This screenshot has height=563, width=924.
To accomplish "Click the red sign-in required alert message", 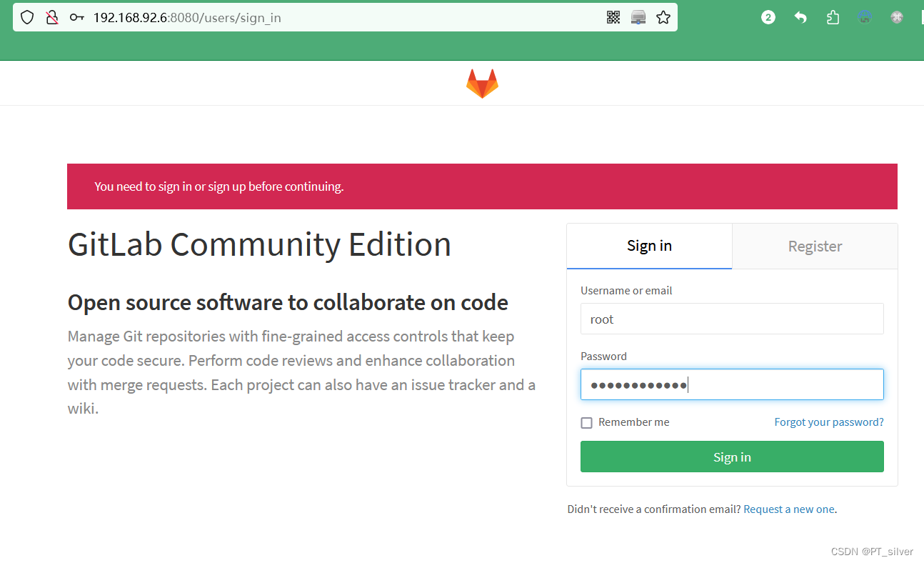I will (482, 186).
